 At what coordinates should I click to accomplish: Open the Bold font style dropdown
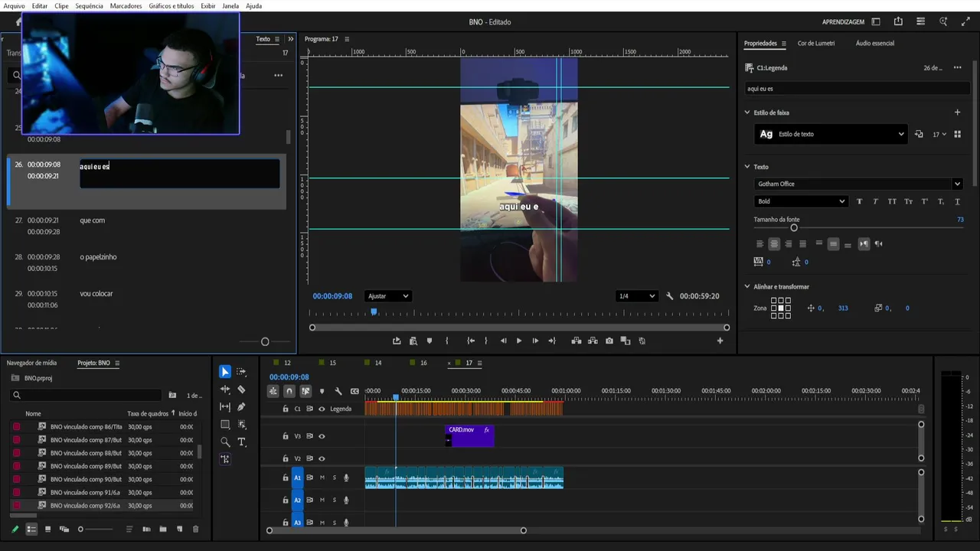[x=800, y=201]
